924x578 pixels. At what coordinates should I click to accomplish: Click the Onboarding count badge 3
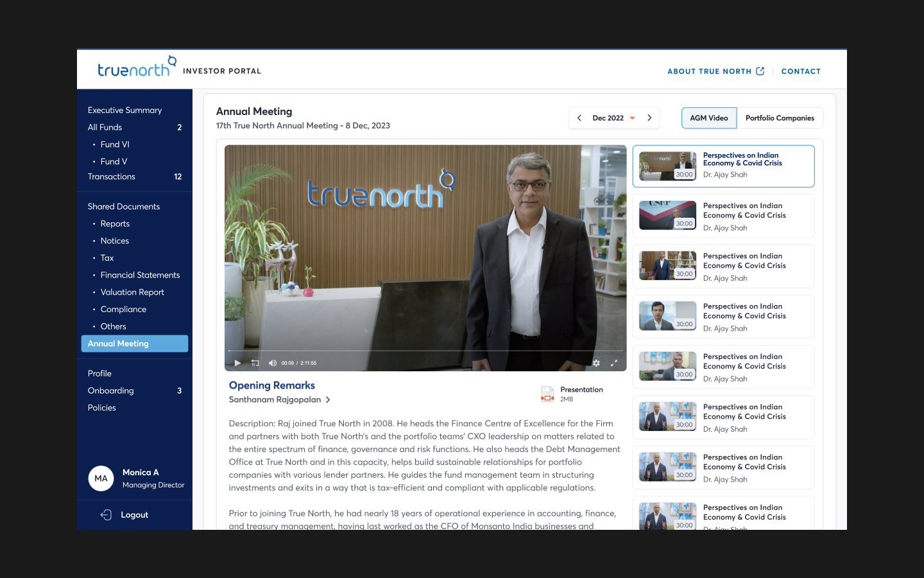point(179,390)
